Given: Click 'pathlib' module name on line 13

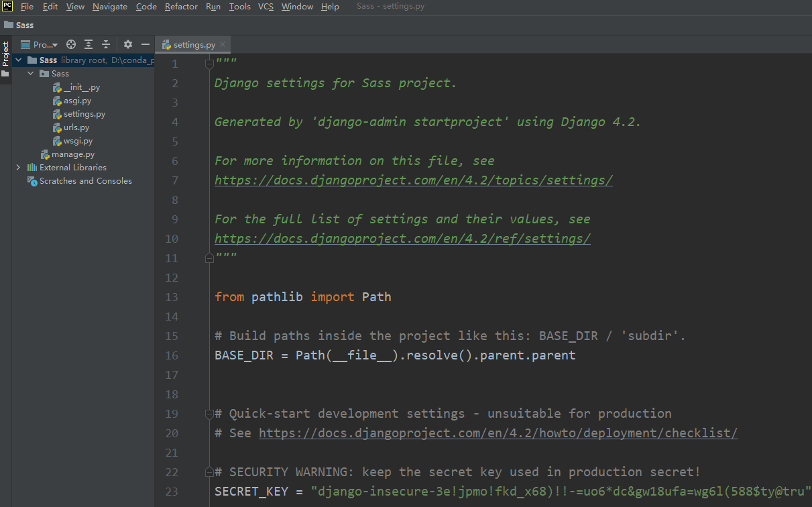Looking at the screenshot, I should [x=277, y=297].
